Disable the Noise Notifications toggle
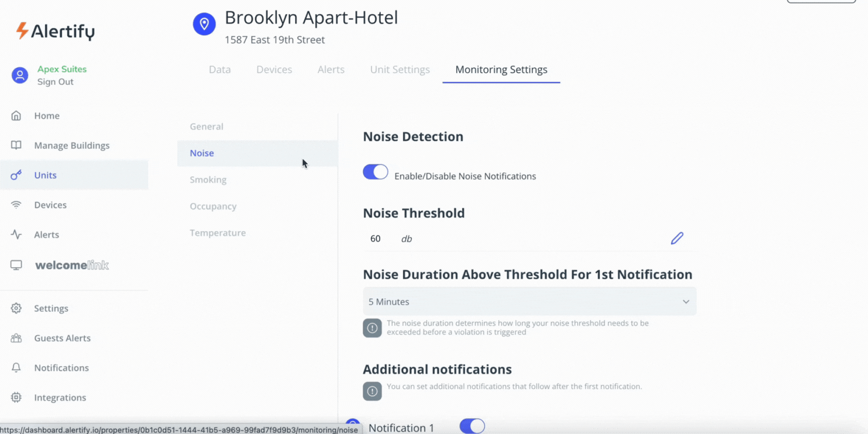This screenshot has width=868, height=434. click(375, 172)
